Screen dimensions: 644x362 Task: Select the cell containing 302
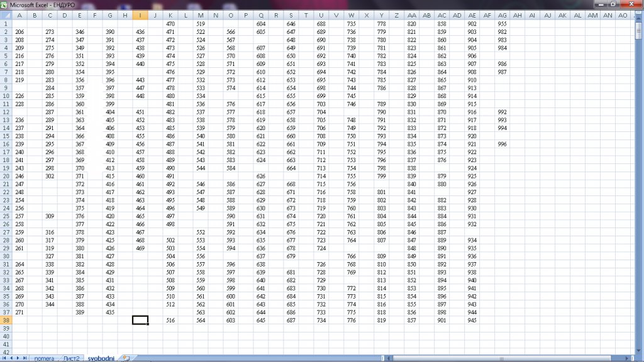(50, 176)
